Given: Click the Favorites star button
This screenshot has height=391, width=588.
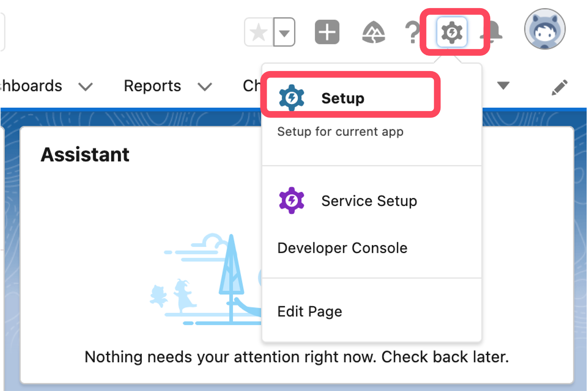Looking at the screenshot, I should (x=259, y=33).
